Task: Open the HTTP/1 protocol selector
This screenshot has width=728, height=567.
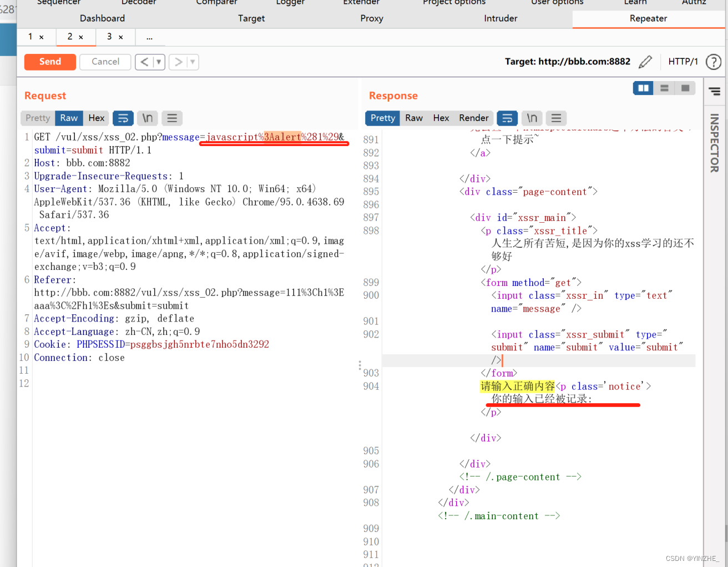Action: pyautogui.click(x=683, y=62)
